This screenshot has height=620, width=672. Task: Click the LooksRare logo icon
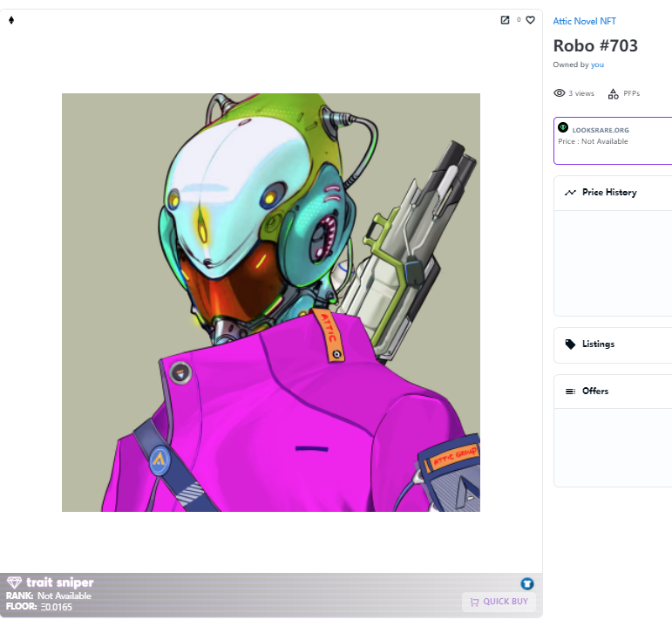(563, 127)
